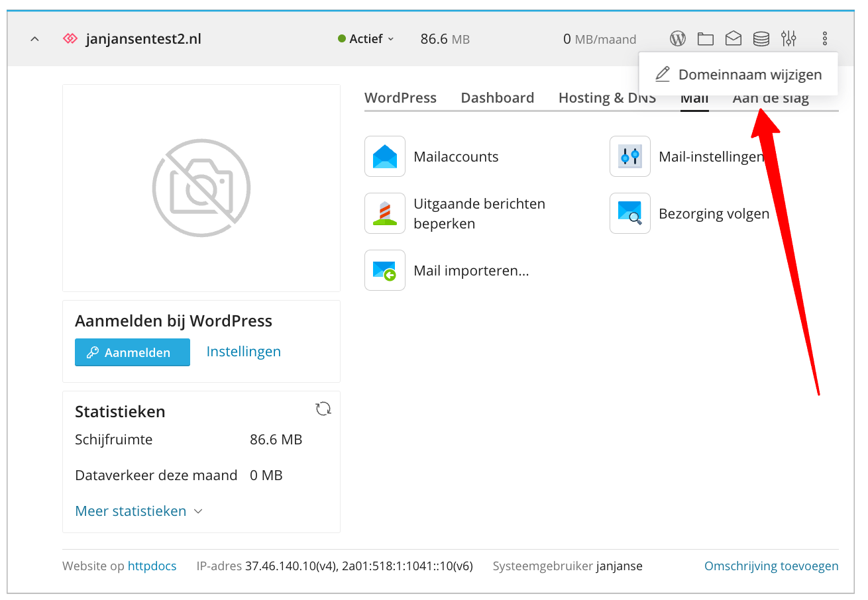Open the httpdocs link

click(x=152, y=566)
